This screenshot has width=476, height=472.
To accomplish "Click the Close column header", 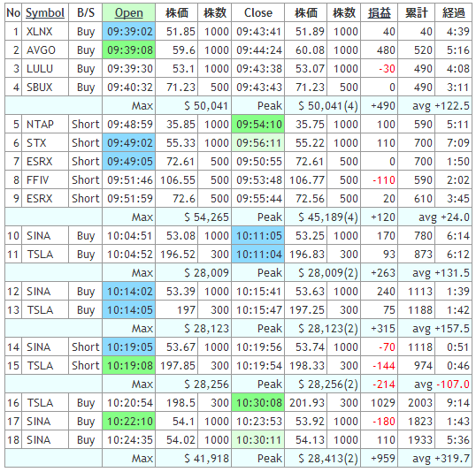I will [258, 12].
